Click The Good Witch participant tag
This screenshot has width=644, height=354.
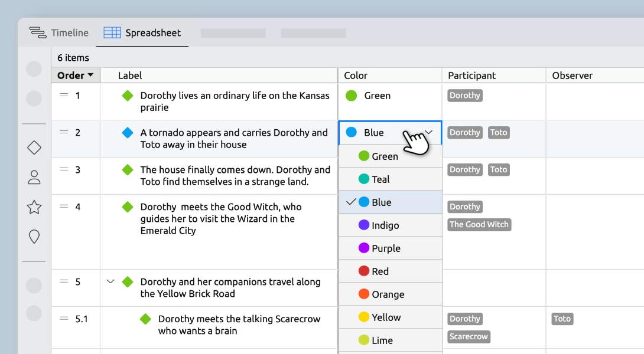point(479,224)
